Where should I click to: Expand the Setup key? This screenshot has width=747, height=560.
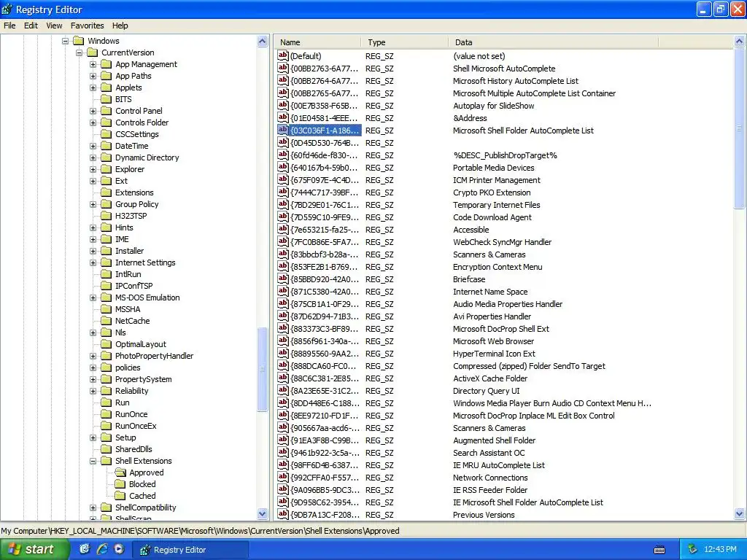coord(93,437)
